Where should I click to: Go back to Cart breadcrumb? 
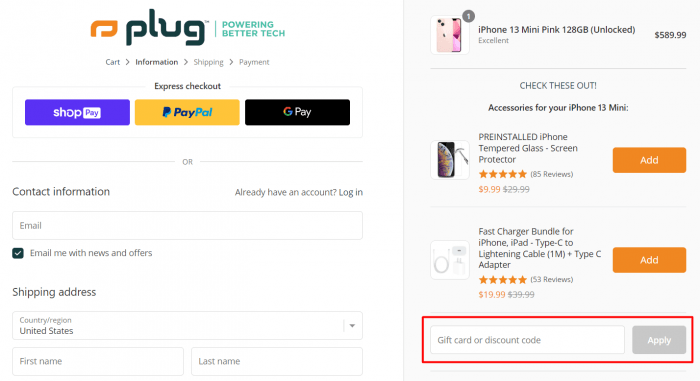click(x=112, y=62)
